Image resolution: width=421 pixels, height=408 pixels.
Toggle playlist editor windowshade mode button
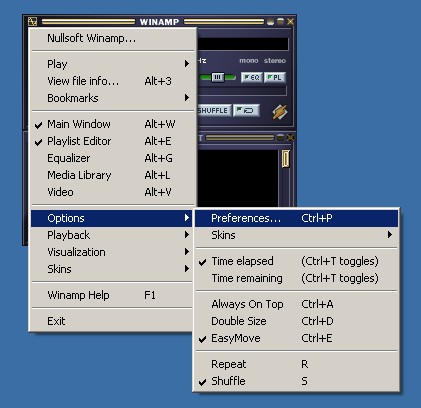pos(281,137)
